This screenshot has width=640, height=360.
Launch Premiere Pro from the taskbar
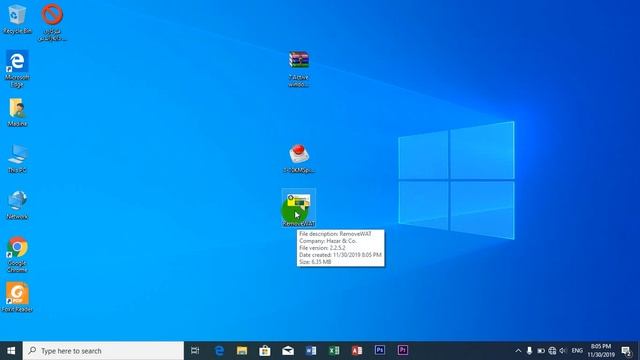click(402, 350)
